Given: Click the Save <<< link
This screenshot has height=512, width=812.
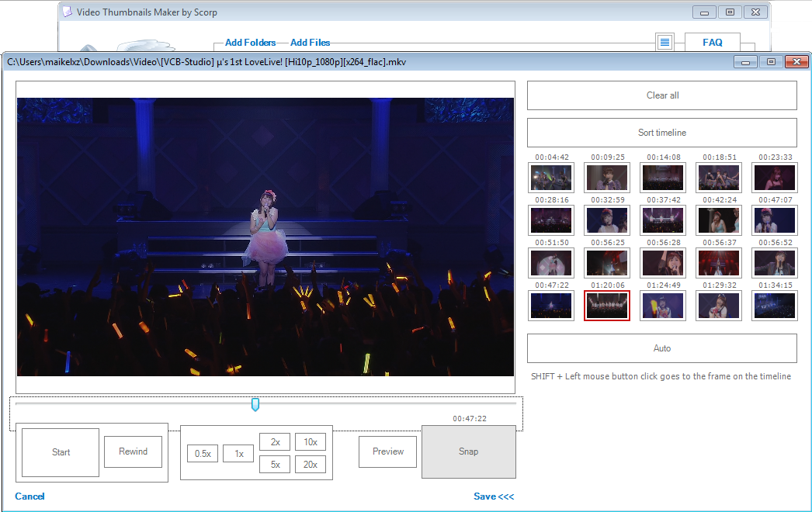Looking at the screenshot, I should click(494, 496).
